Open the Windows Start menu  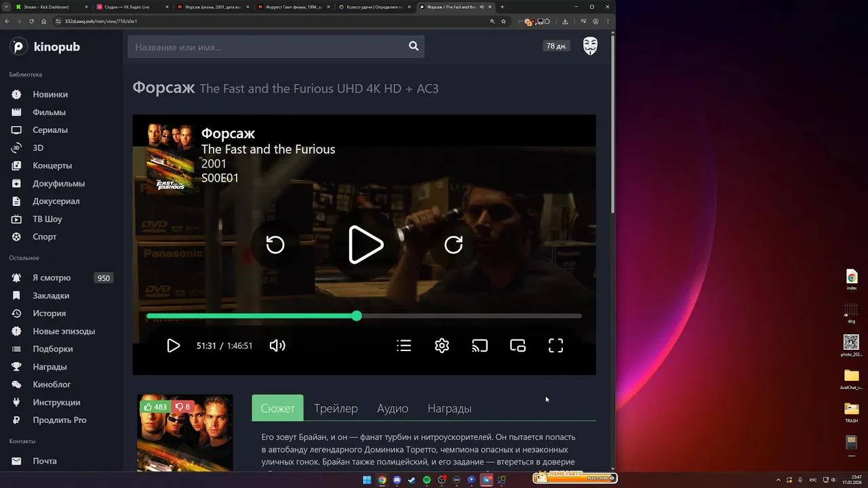367,480
